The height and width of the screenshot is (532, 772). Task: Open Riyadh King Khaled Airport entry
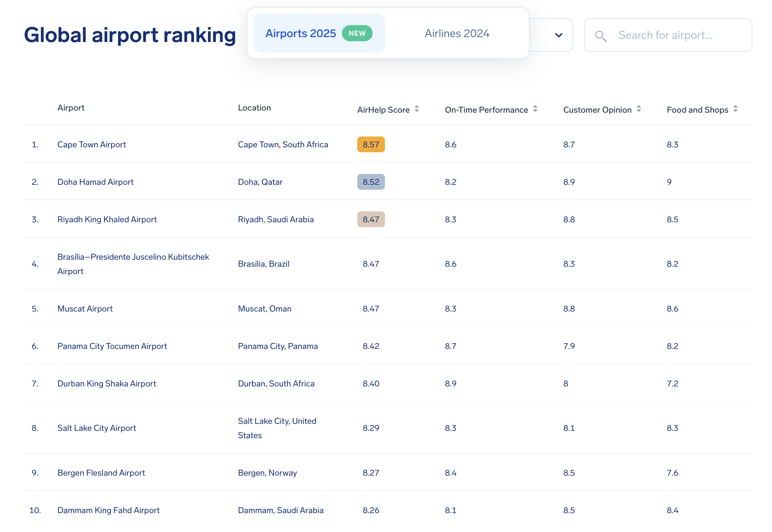107,219
